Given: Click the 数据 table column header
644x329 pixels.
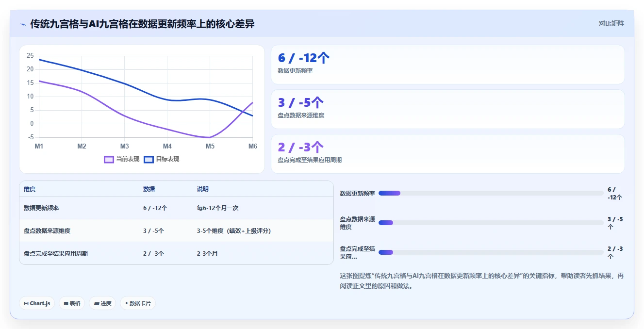Looking at the screenshot, I should click(149, 189).
